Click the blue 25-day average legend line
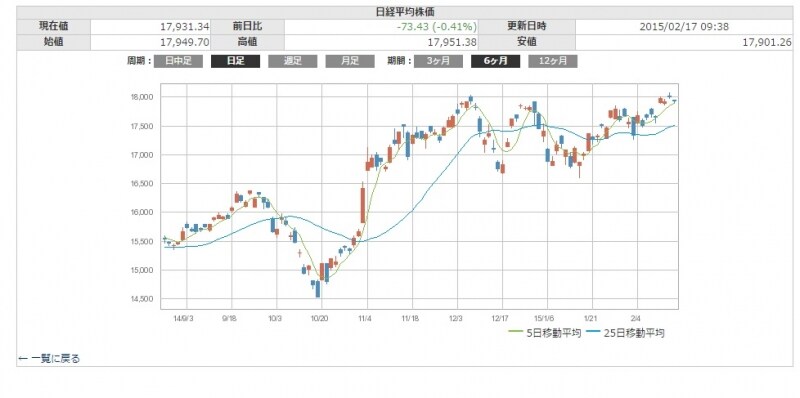The height and width of the screenshot is (398, 800). pyautogui.click(x=593, y=333)
